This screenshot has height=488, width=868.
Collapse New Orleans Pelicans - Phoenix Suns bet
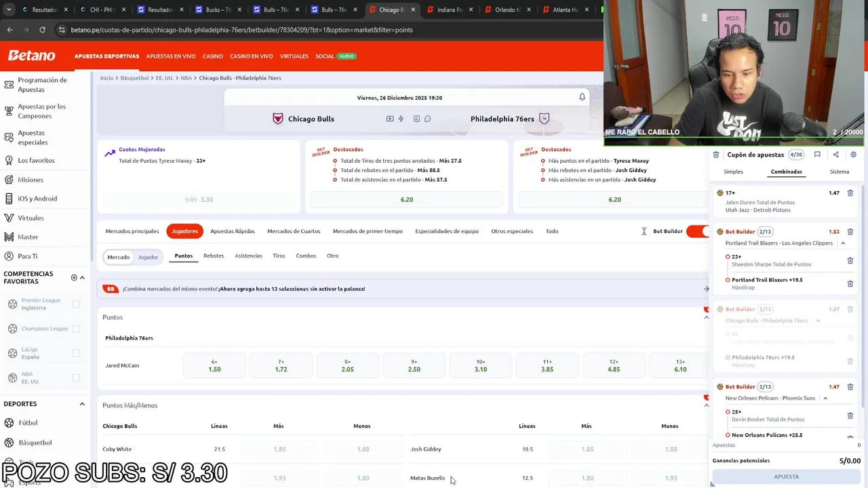825,399
